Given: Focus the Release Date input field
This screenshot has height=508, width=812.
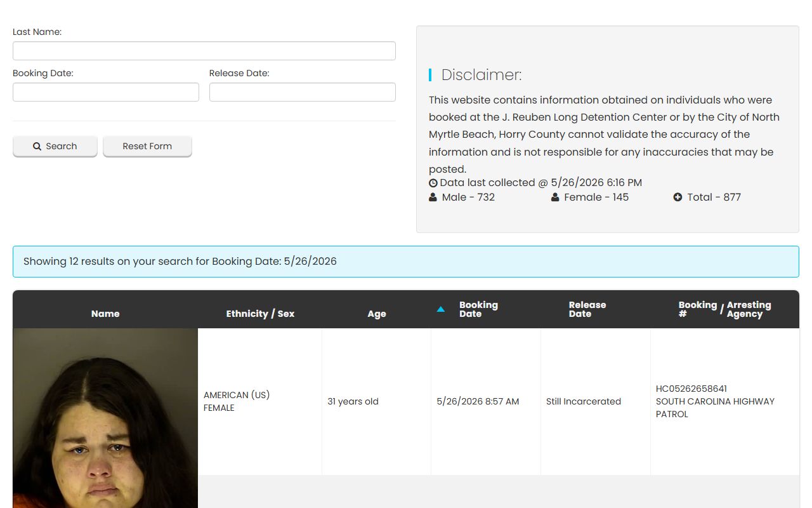Looking at the screenshot, I should click(303, 92).
